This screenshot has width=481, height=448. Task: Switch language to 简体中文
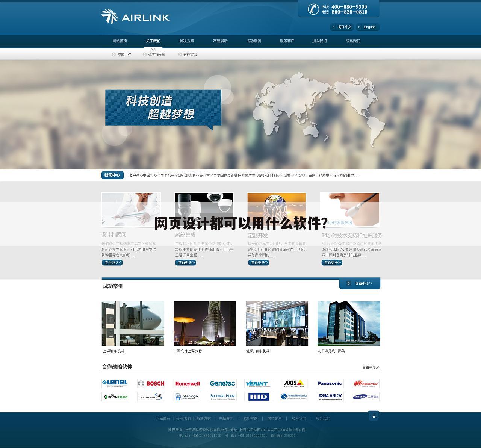[342, 27]
